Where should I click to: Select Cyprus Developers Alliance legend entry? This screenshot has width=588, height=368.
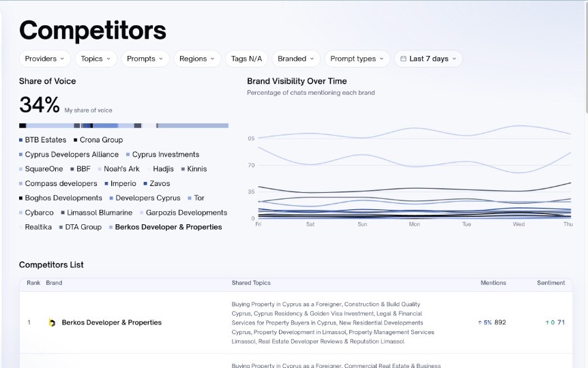(69, 155)
